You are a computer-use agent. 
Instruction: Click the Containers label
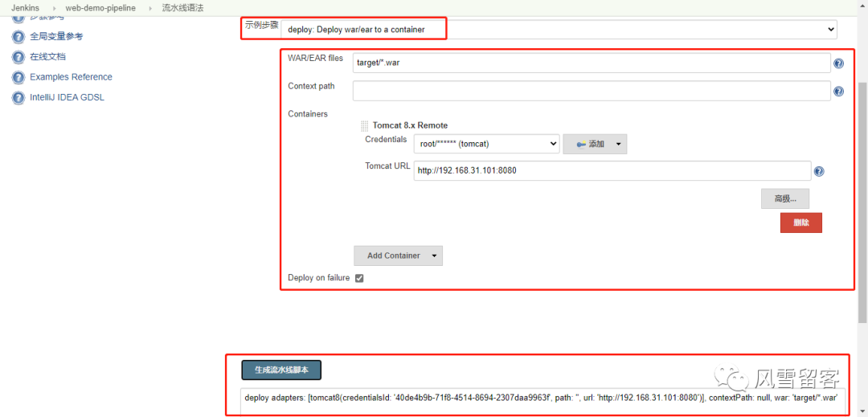308,114
